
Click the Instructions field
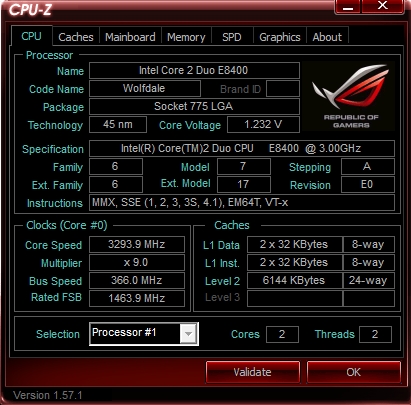242,202
